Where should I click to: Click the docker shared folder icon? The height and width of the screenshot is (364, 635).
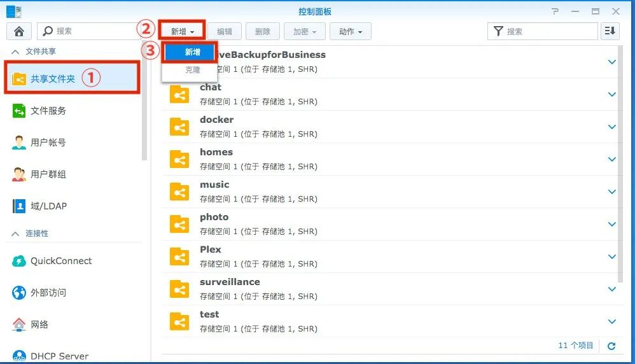pyautogui.click(x=179, y=127)
